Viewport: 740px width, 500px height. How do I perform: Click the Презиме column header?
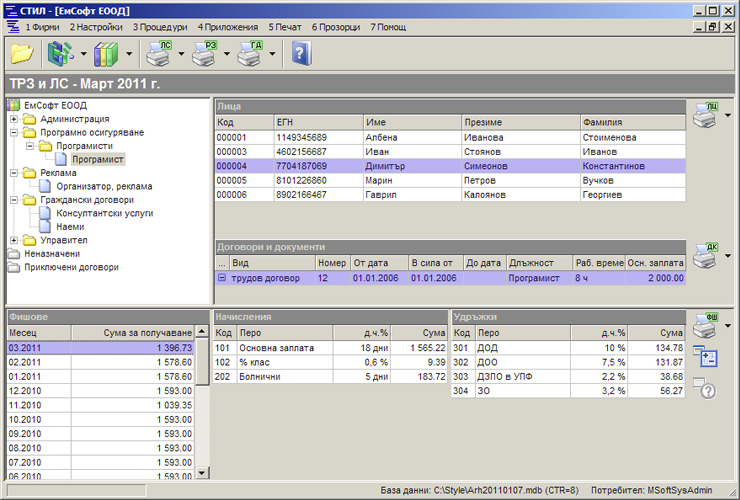coord(521,122)
